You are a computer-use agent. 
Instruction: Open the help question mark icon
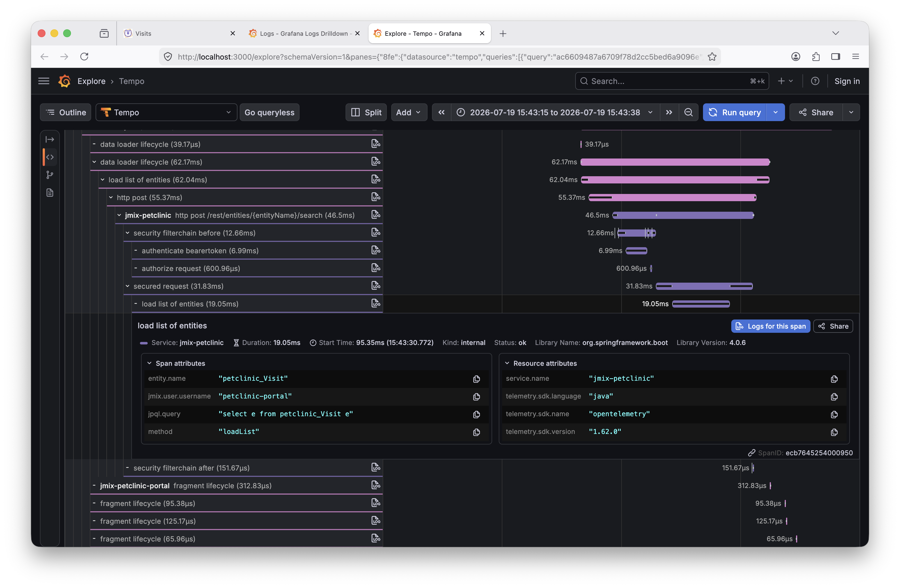click(815, 81)
